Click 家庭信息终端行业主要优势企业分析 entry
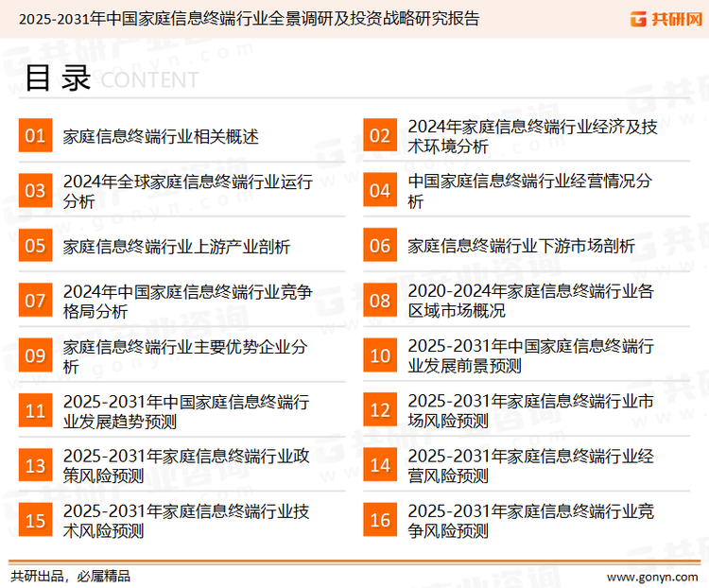 click(185, 355)
